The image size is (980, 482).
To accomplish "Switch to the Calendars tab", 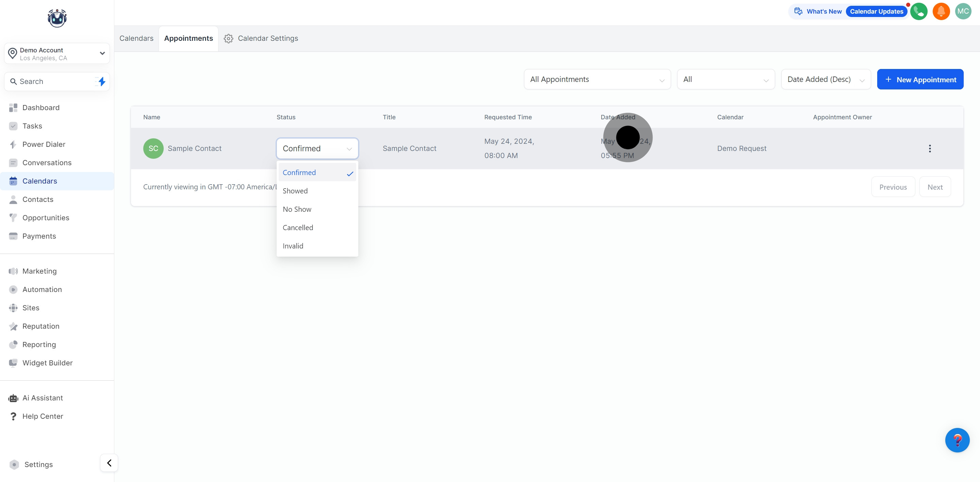I will [x=136, y=38].
